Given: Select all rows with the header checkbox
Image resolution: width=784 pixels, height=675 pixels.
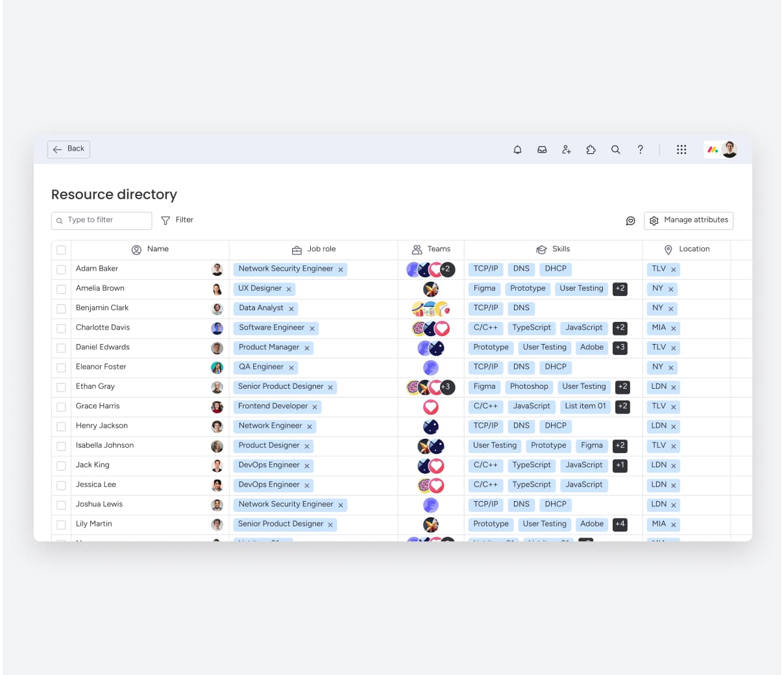Looking at the screenshot, I should coord(61,249).
